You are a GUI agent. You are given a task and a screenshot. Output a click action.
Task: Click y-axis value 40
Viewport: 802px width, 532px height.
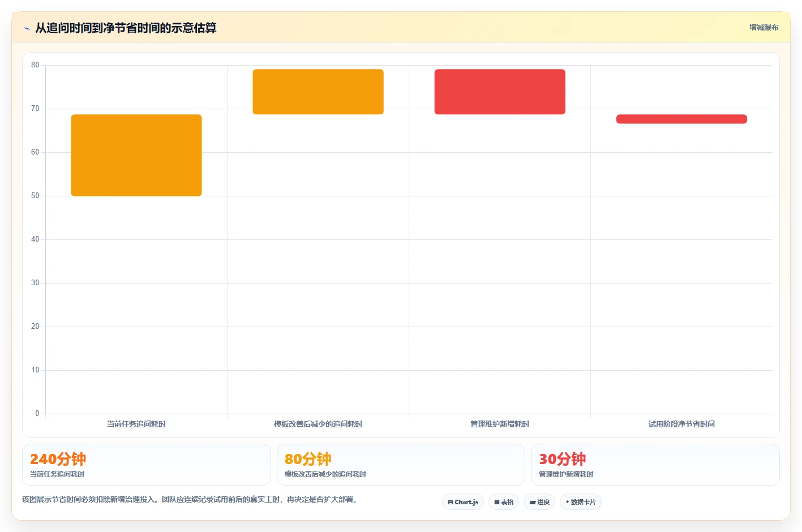click(x=35, y=239)
